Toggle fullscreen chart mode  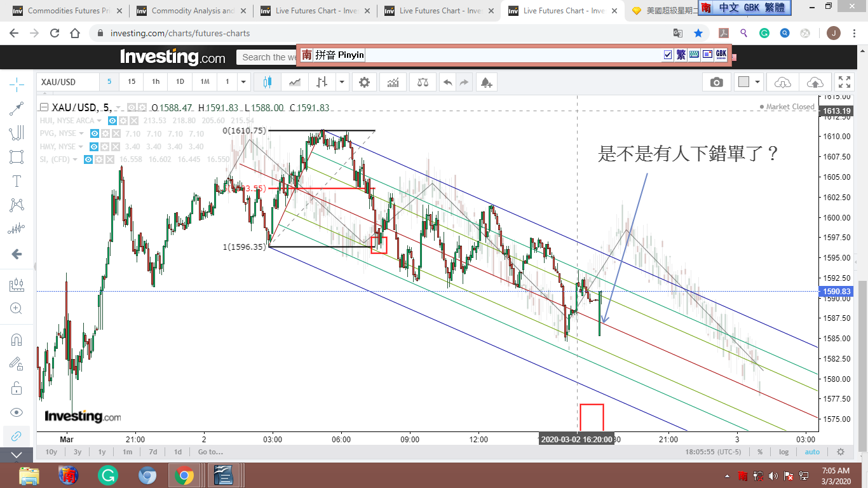point(844,82)
